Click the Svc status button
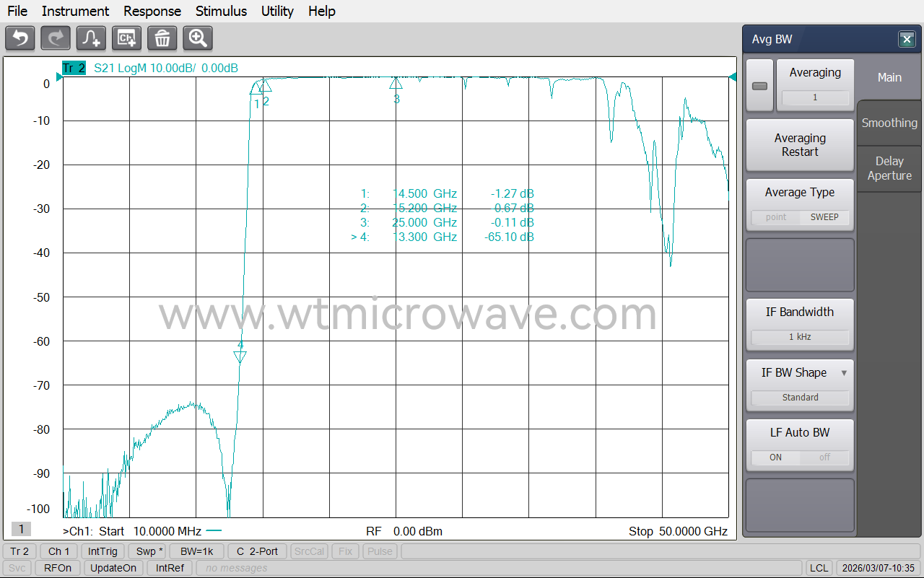Image resolution: width=924 pixels, height=578 pixels. [x=17, y=568]
